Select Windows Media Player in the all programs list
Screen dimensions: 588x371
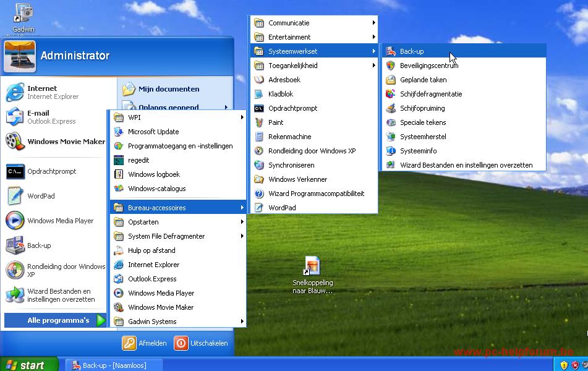178,293
